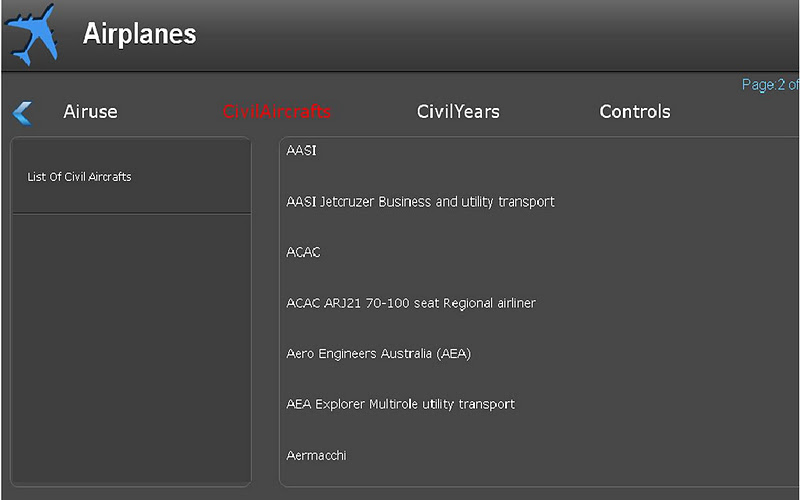The width and height of the screenshot is (800, 500).
Task: Go back using the blue chevron arrow
Action: [22, 113]
